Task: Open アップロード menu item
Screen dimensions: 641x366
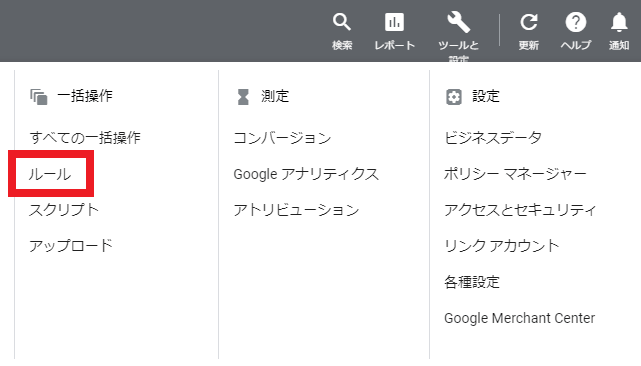Action: (x=71, y=245)
